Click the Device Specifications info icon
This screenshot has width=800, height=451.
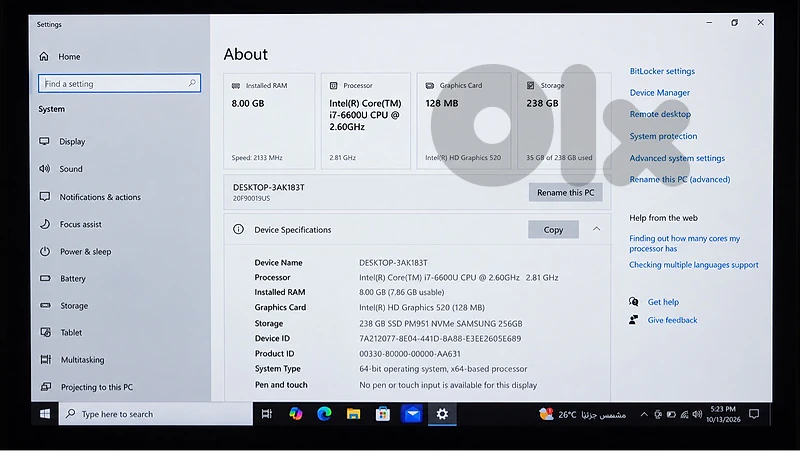pyautogui.click(x=238, y=230)
